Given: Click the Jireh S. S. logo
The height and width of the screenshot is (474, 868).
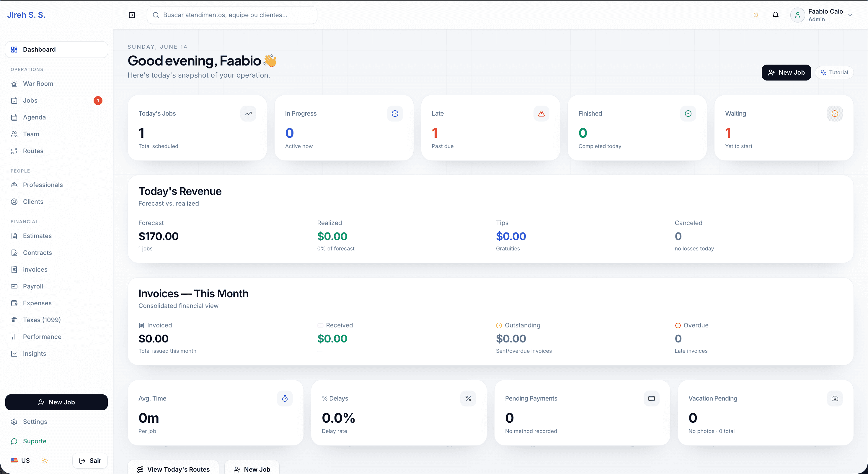Looking at the screenshot, I should pos(26,15).
